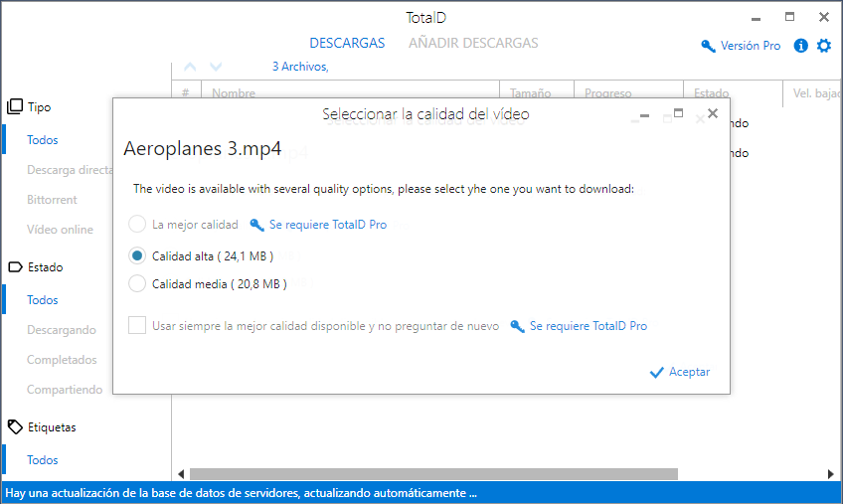Screen dimensions: 843x504
Task: Filter Tipo by Todos
Action: [x=43, y=140]
